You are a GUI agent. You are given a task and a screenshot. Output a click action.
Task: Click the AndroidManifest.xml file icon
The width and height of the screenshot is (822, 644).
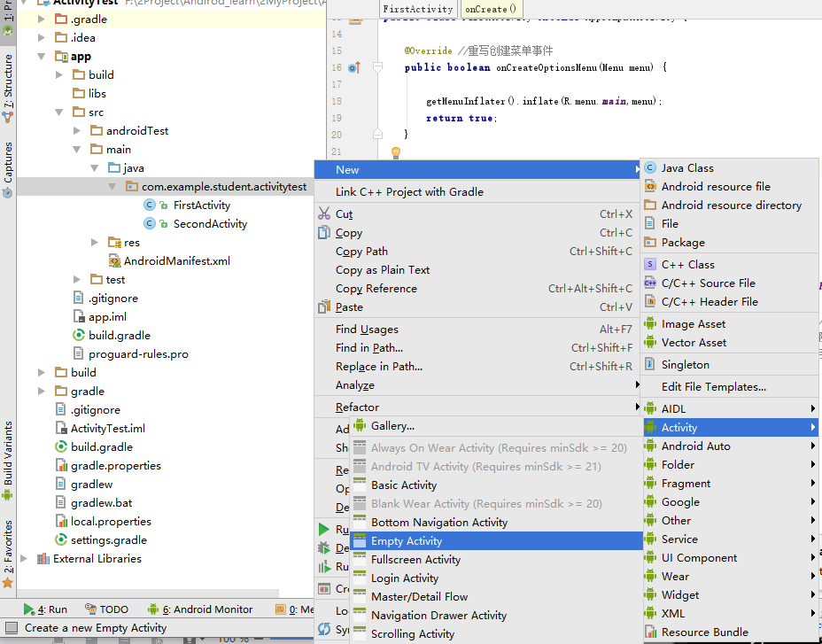pyautogui.click(x=114, y=261)
